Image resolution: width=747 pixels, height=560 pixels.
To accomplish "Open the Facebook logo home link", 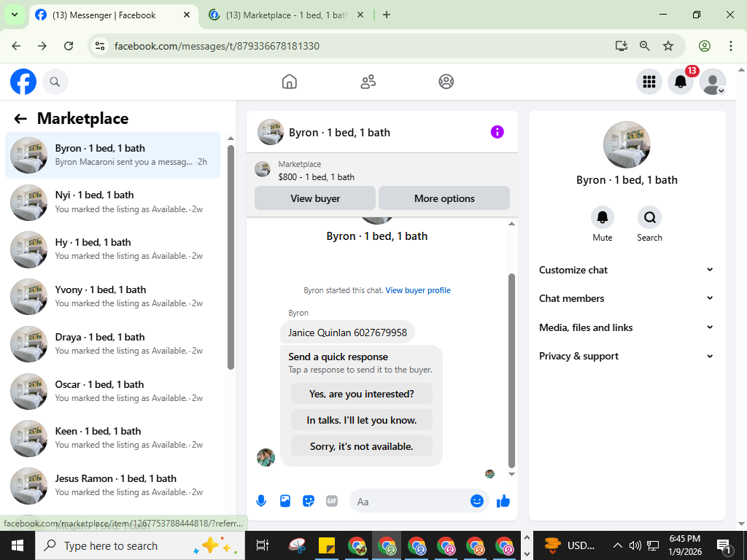I will pyautogui.click(x=23, y=82).
